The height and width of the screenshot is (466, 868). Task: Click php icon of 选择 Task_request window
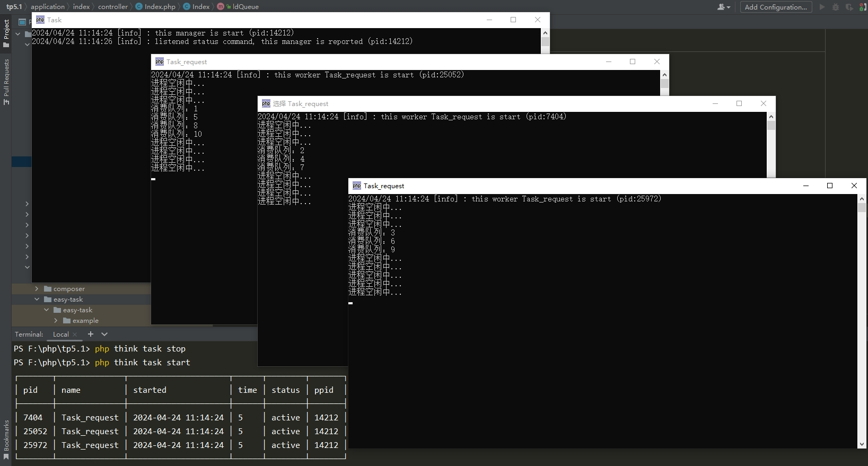click(266, 103)
